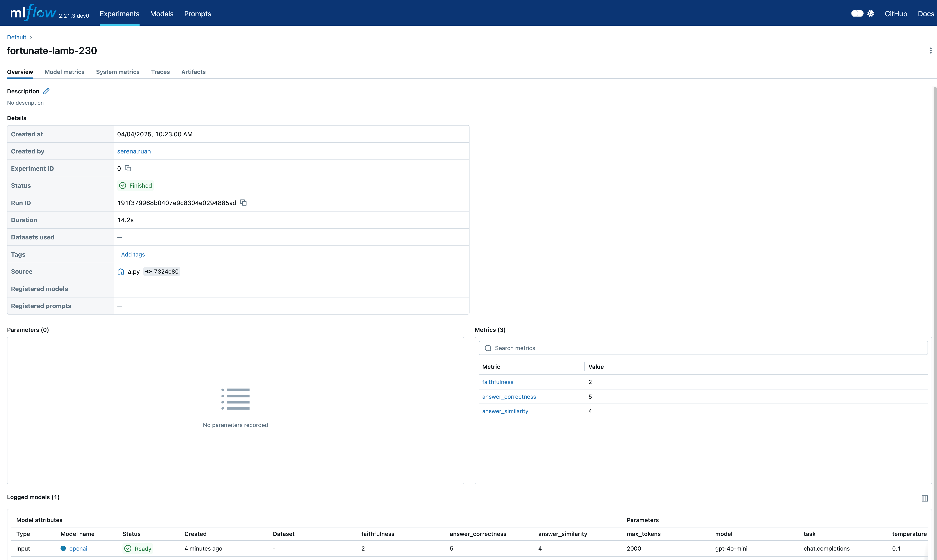This screenshot has height=560, width=937.
Task: Go to the Models navigation item
Action: (162, 14)
